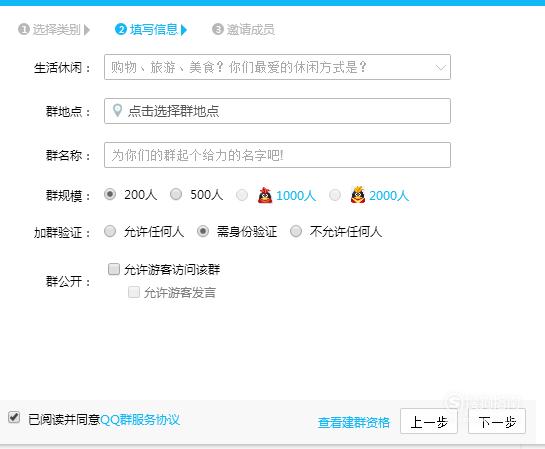Image resolution: width=545 pixels, height=449 pixels.
Task: Click the 需身份验证 label text
Action: tap(247, 231)
